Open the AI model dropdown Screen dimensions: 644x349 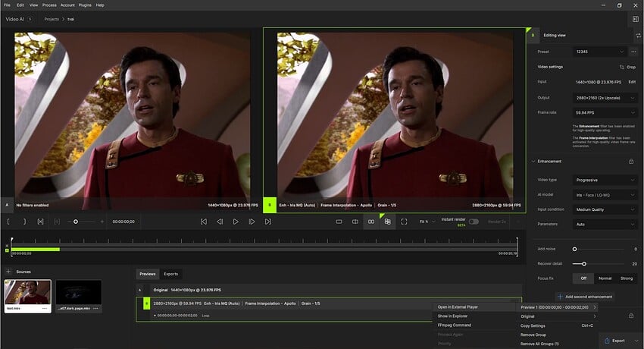tap(605, 195)
